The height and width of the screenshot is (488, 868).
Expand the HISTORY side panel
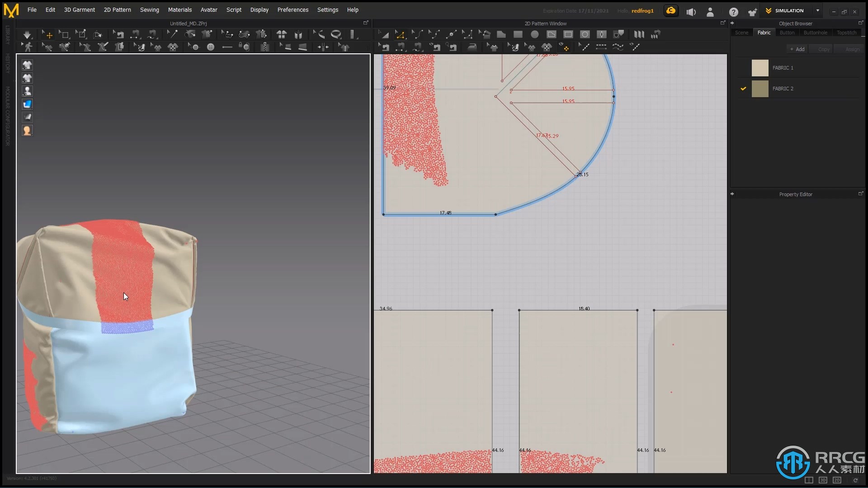8,63
